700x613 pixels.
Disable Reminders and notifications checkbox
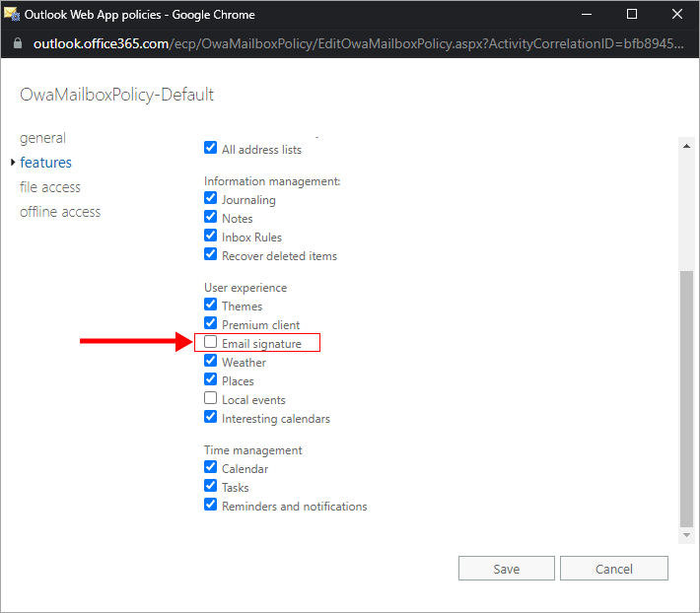point(210,506)
